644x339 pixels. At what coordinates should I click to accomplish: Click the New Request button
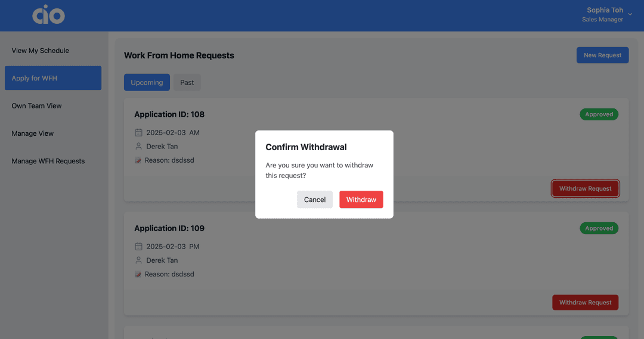pyautogui.click(x=602, y=55)
